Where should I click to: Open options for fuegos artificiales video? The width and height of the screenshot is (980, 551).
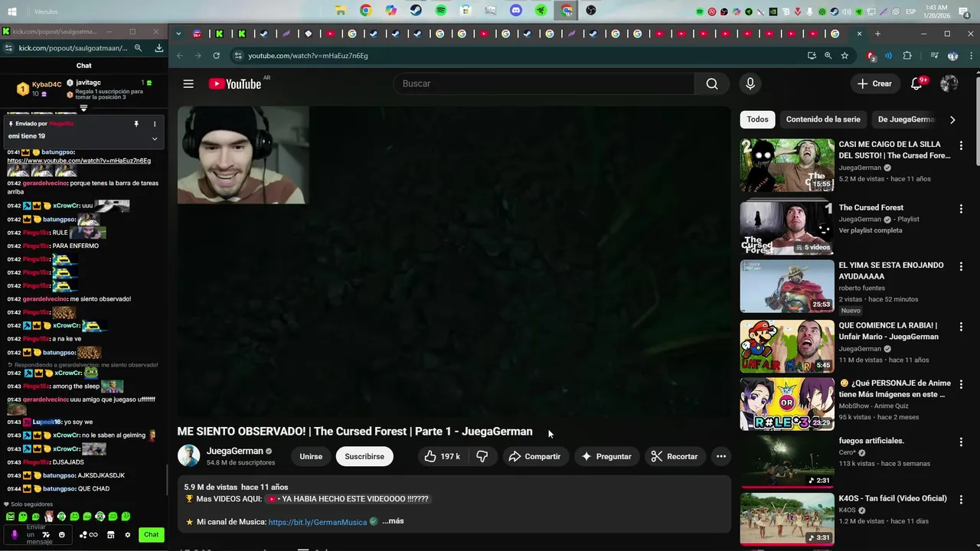(961, 442)
